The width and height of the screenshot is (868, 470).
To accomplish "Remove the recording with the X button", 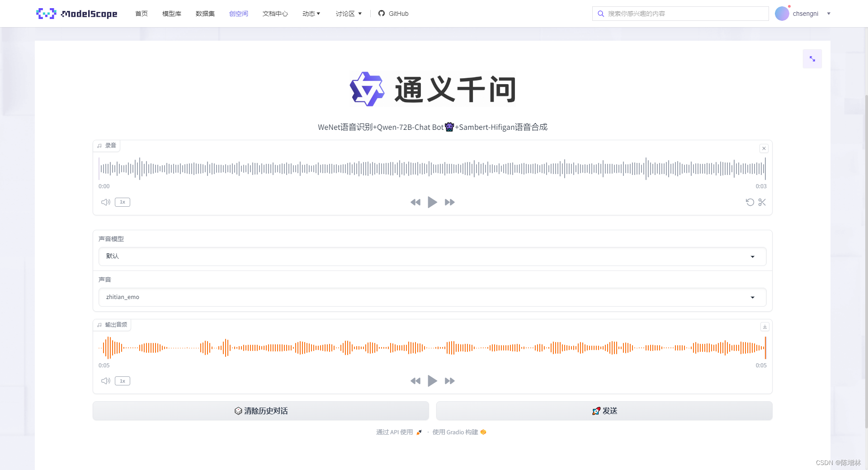I will click(764, 148).
